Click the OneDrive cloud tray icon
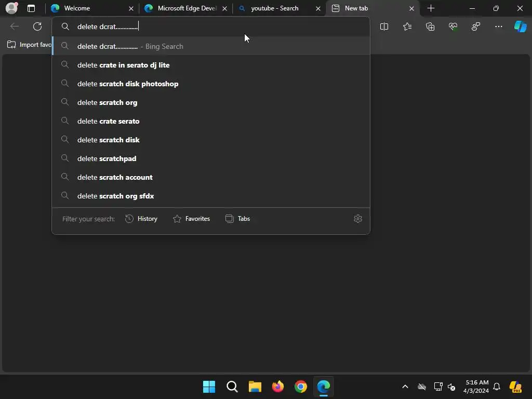532x399 pixels. click(x=422, y=387)
